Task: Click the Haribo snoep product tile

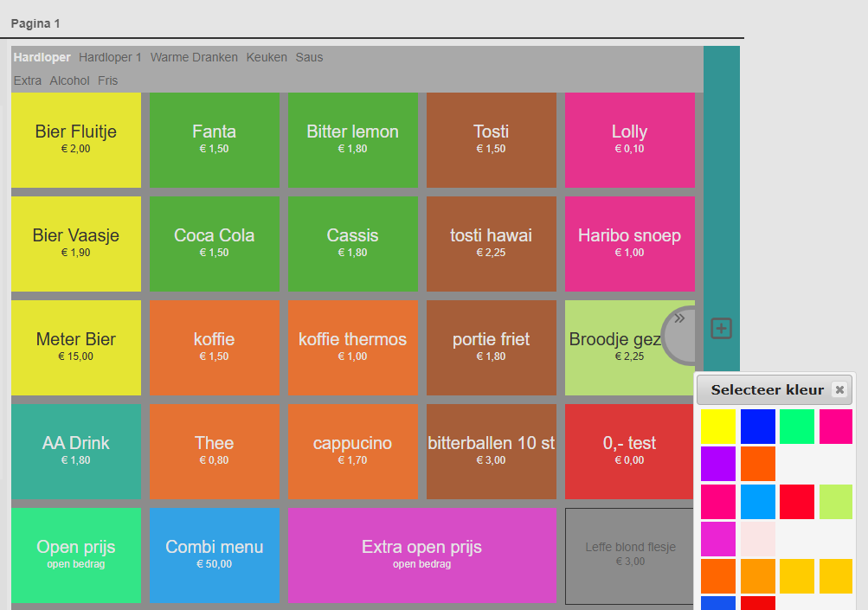Action: coord(629,243)
